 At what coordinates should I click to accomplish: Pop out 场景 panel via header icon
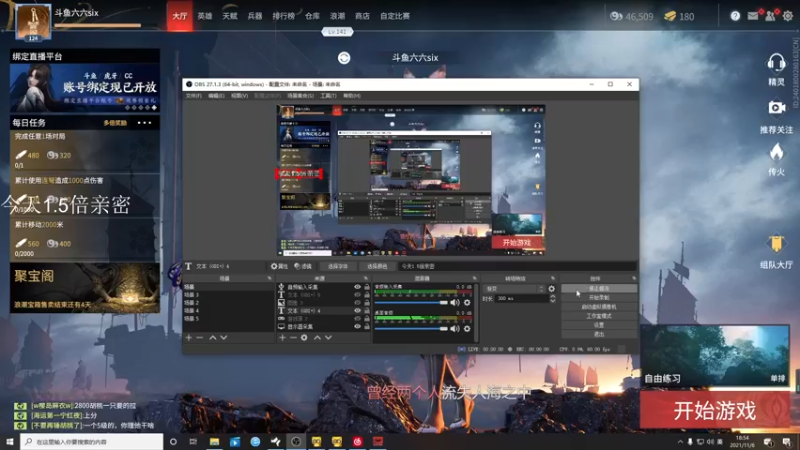tap(269, 278)
